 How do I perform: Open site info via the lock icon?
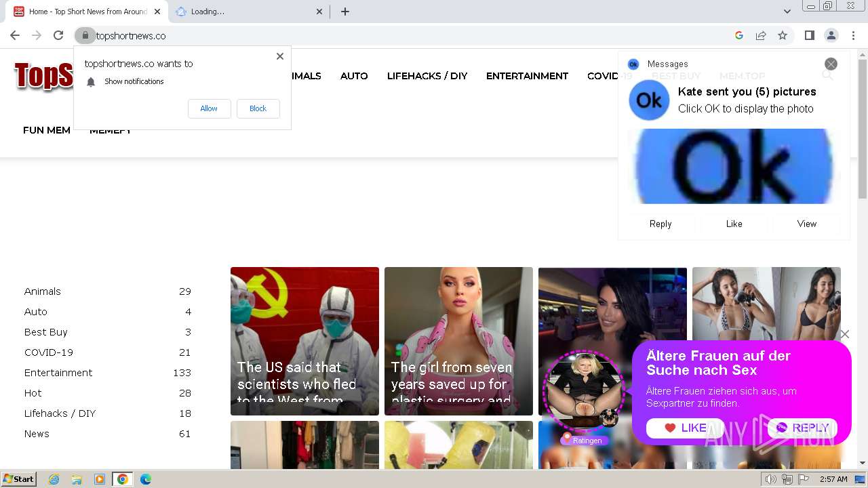click(x=85, y=35)
